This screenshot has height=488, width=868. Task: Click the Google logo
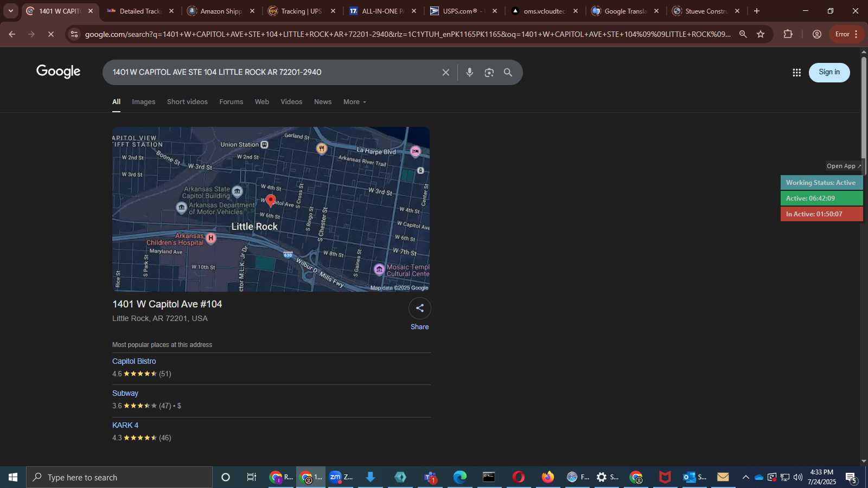point(59,72)
